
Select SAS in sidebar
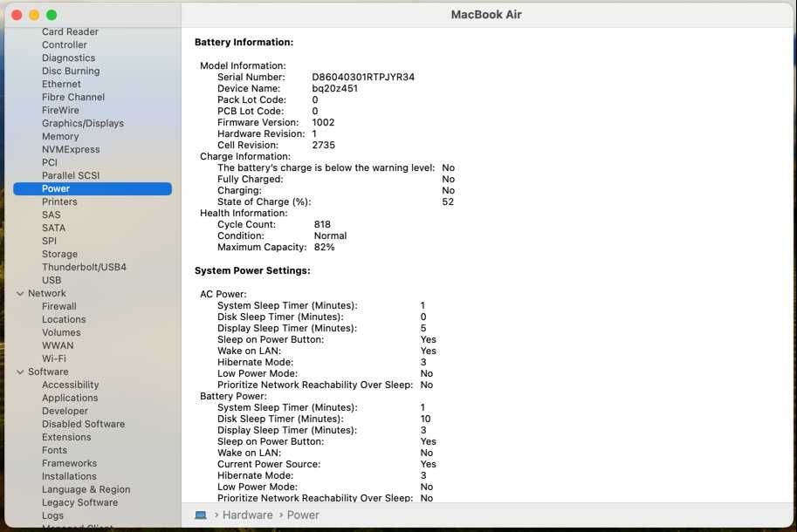[52, 215]
